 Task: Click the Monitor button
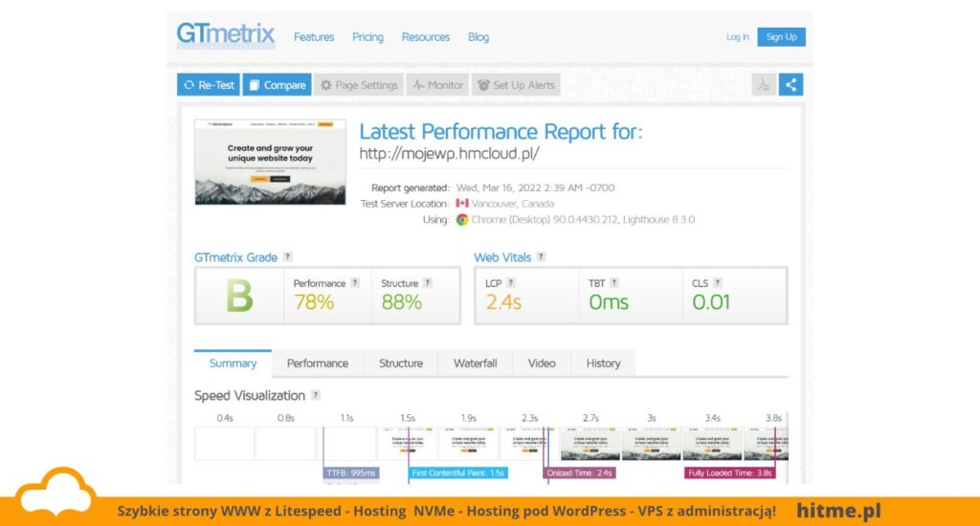pos(437,85)
